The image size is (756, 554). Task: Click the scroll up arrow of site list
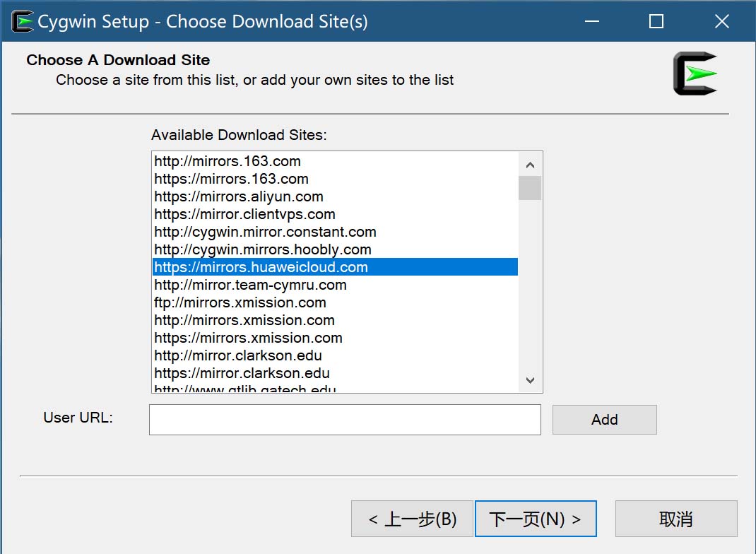530,165
